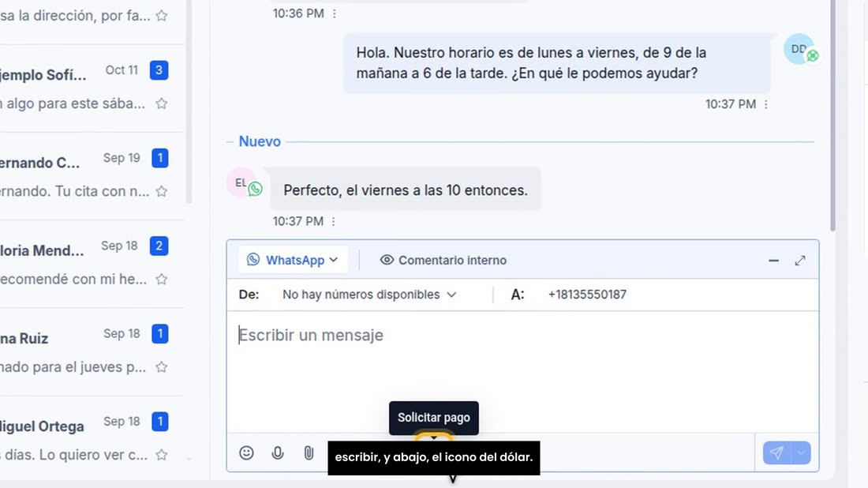The image size is (868, 488).
Task: Expand the composer to full size
Action: 800,261
